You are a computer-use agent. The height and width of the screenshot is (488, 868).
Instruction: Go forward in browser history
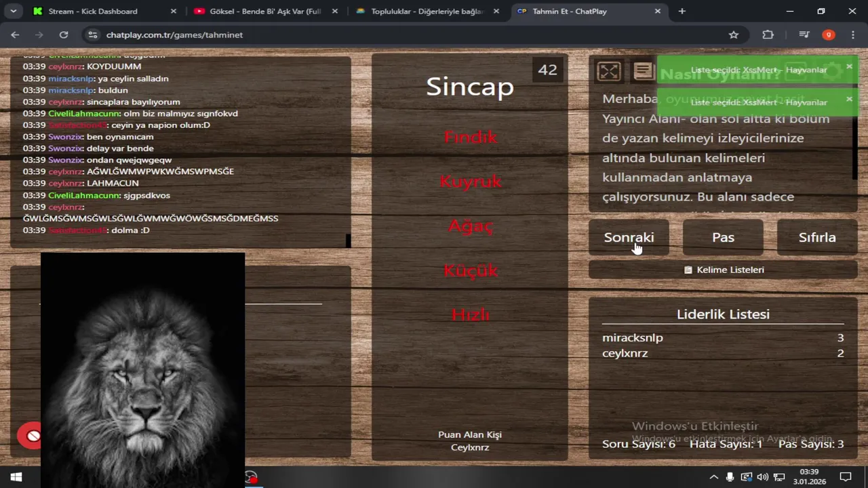click(x=39, y=35)
